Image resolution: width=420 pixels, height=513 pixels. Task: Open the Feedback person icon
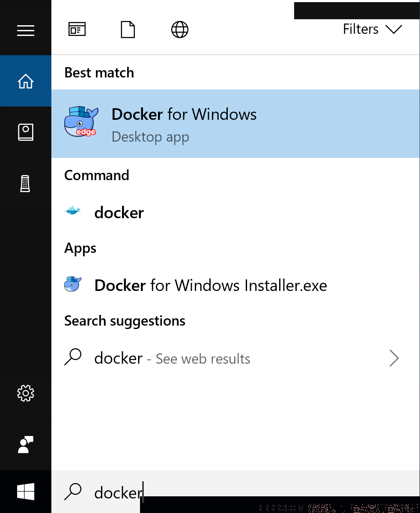click(26, 444)
